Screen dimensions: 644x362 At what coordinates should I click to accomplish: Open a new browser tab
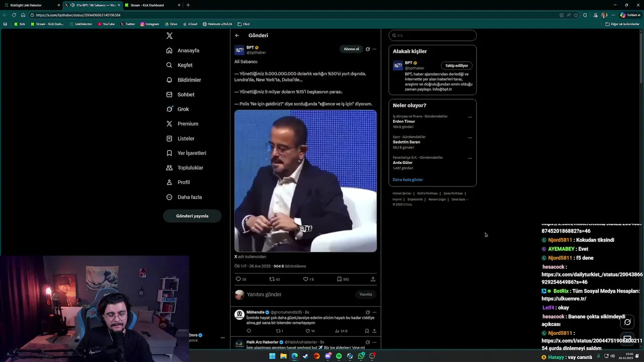(x=188, y=5)
